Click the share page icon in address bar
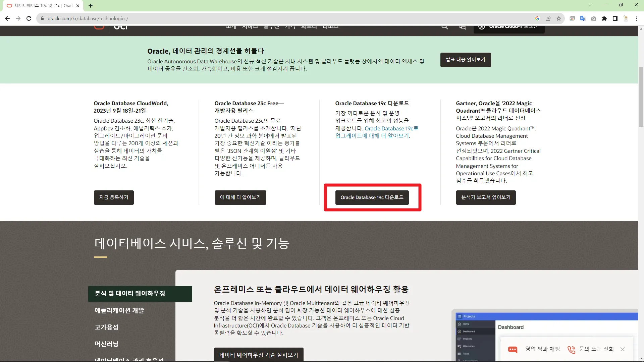The width and height of the screenshot is (644, 362). click(548, 18)
